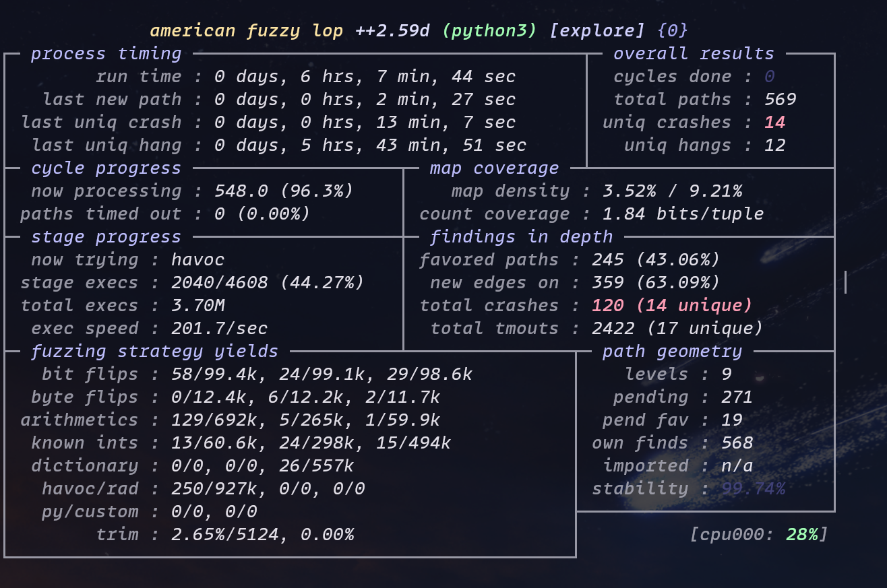Click the "cycle progress" section heading

(106, 168)
